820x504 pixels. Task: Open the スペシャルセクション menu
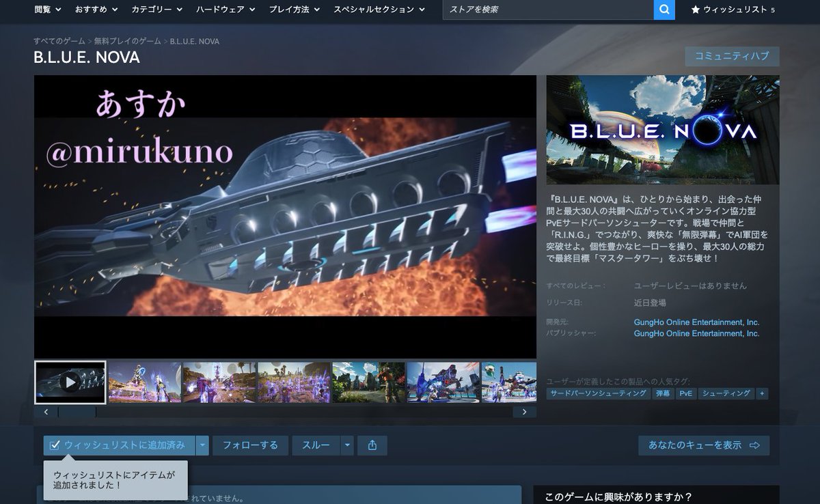pos(379,10)
